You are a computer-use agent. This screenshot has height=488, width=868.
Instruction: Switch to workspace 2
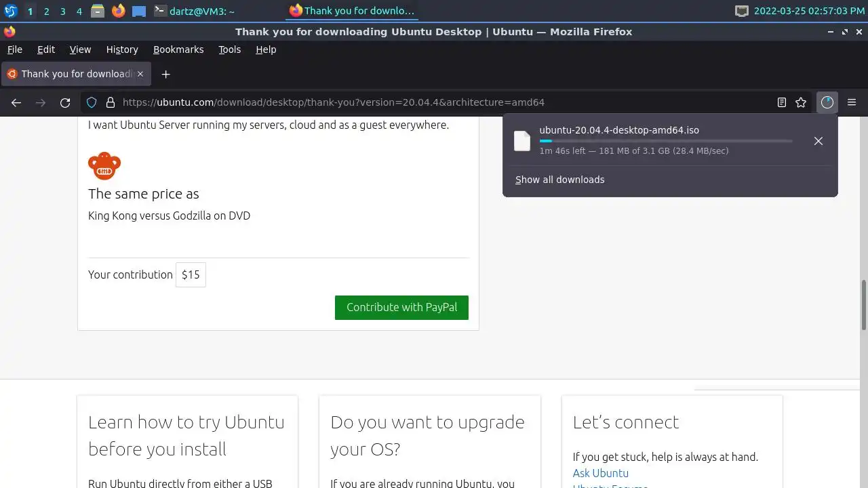(46, 12)
